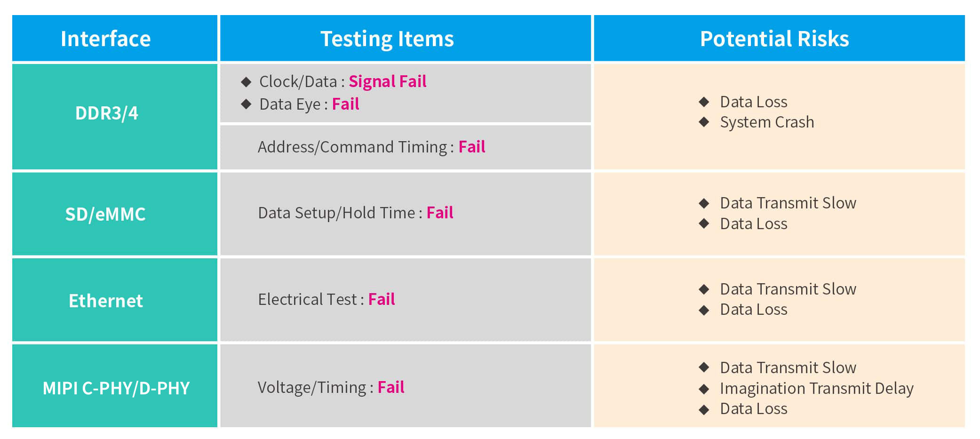Click the pink Signal Fail text
The width and height of the screenshot is (980, 439).
tap(387, 81)
